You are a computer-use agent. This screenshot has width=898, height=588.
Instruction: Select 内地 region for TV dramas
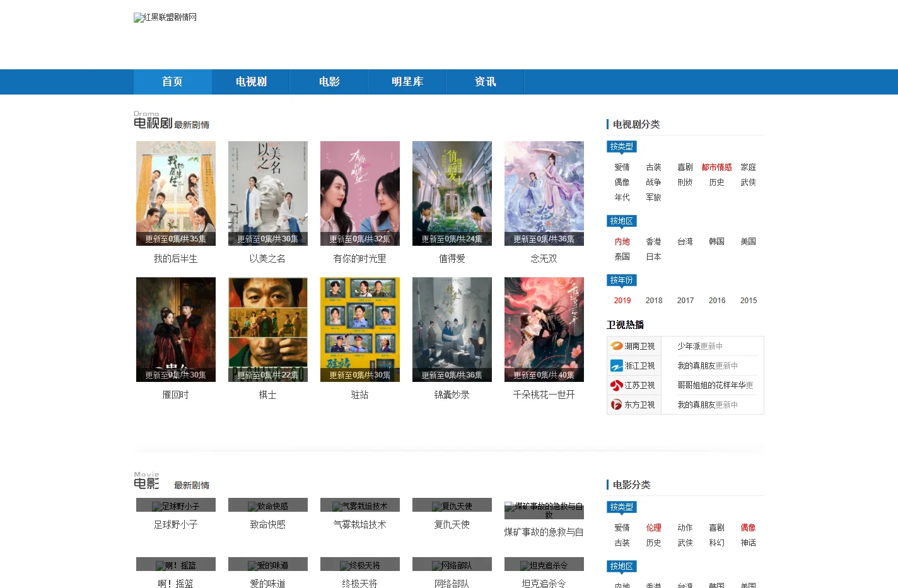[622, 241]
